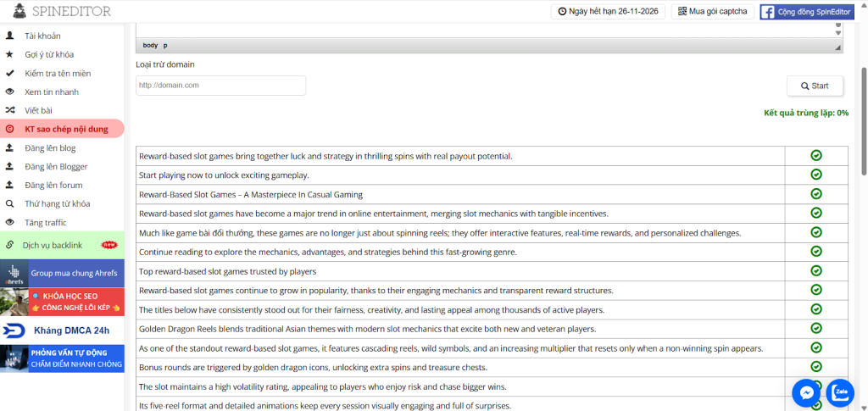Open the Tài khoản menu item
The width and height of the screenshot is (868, 411).
(x=42, y=36)
